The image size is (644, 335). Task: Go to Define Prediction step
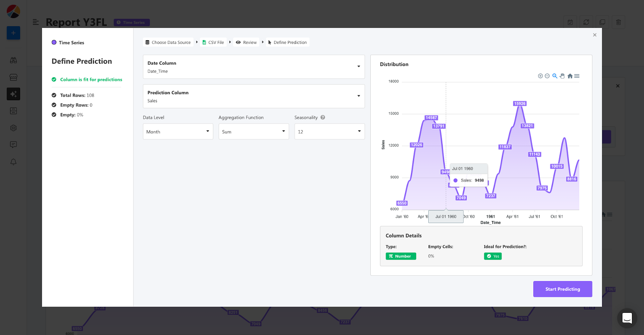coord(287,42)
